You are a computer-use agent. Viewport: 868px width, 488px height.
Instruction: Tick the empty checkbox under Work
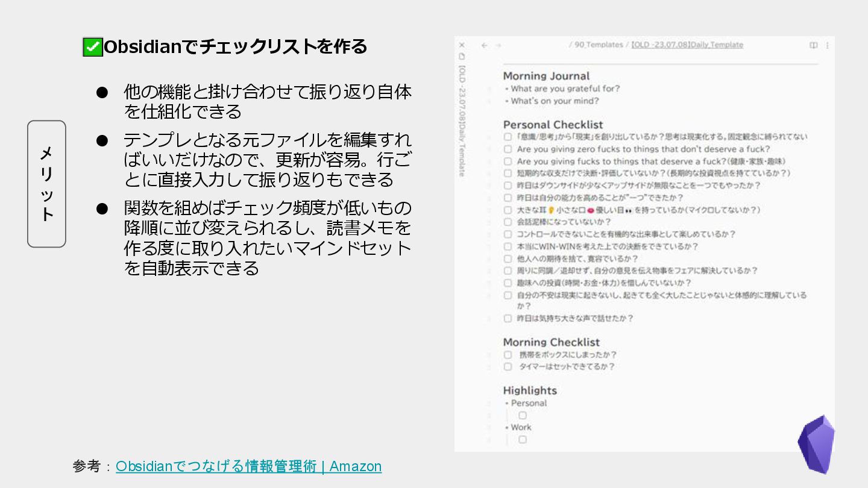[523, 439]
